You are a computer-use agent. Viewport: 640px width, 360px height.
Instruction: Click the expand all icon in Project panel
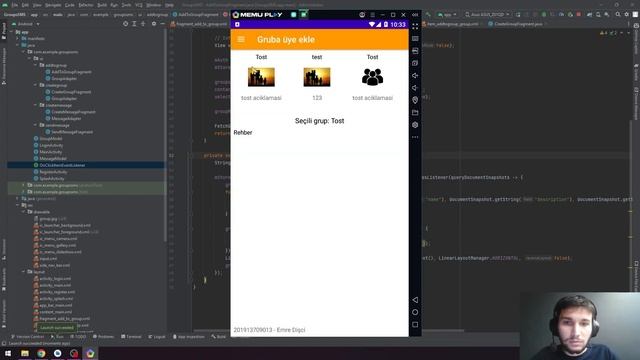(134, 24)
